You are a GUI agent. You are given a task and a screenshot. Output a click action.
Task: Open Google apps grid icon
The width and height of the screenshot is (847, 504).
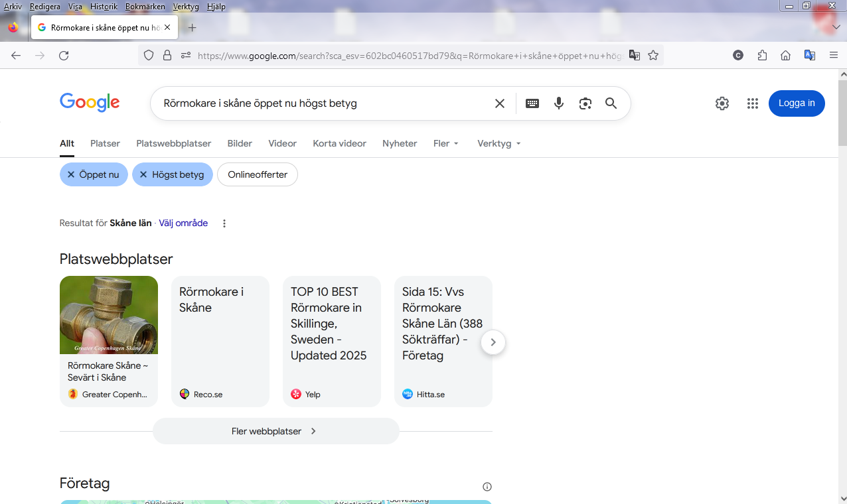752,103
